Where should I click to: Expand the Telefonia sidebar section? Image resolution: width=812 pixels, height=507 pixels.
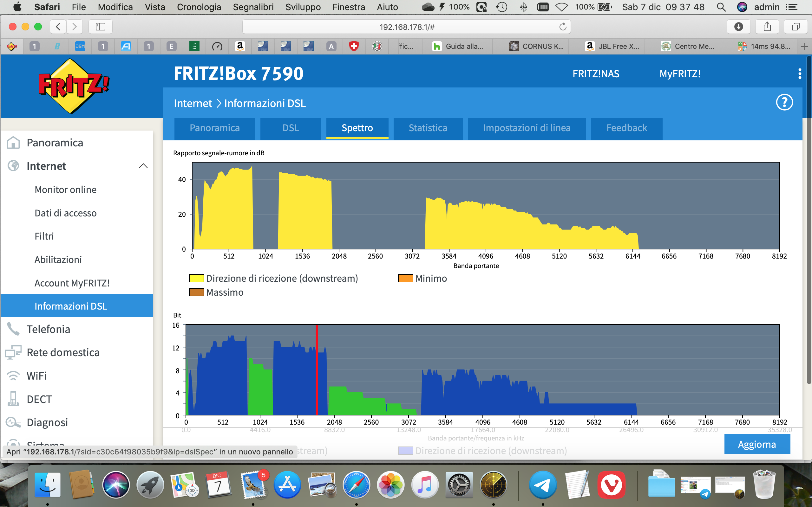[49, 329]
